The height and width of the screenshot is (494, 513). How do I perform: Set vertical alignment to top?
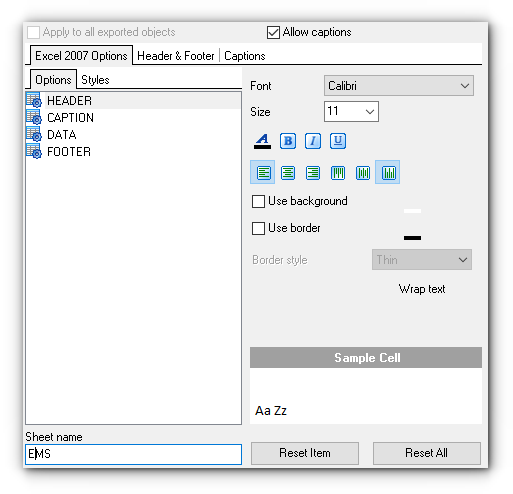tap(338, 173)
